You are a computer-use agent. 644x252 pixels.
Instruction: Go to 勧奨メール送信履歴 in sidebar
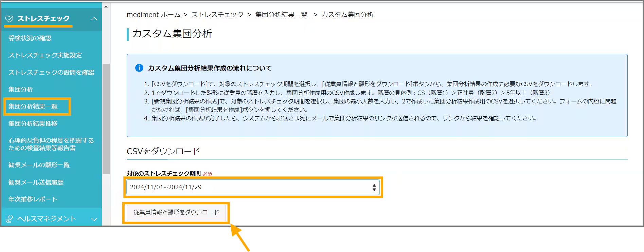tap(36, 182)
